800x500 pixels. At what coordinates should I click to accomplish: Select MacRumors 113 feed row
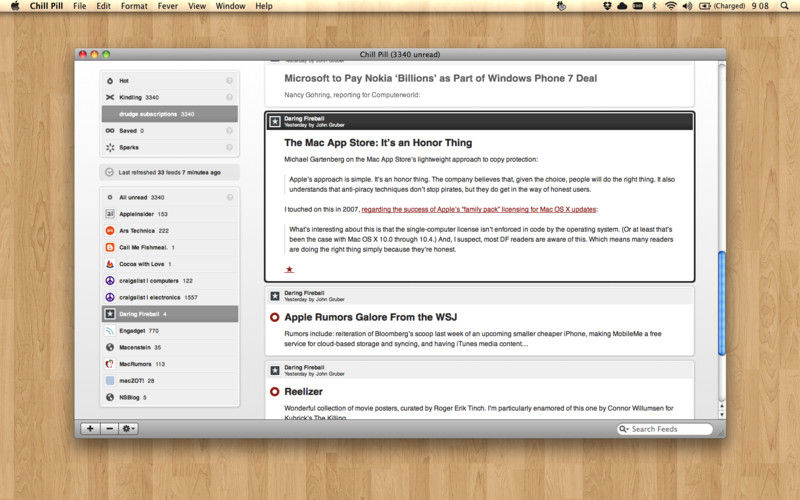(x=170, y=364)
